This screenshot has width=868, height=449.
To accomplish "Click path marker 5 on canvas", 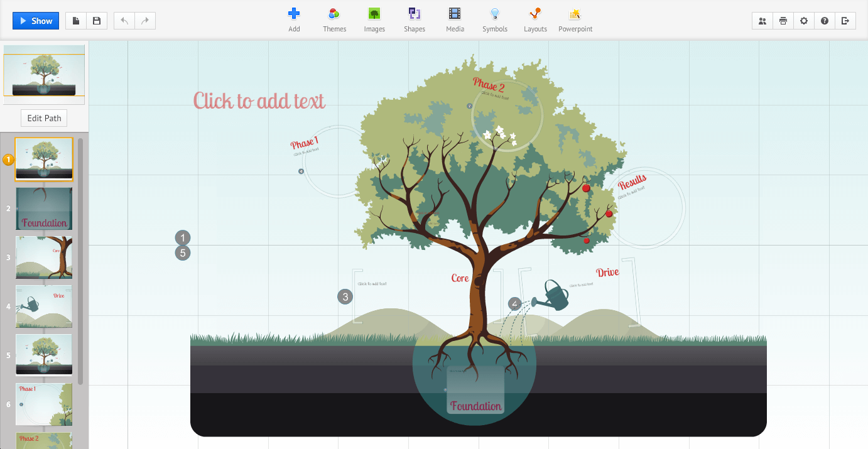I will [182, 253].
